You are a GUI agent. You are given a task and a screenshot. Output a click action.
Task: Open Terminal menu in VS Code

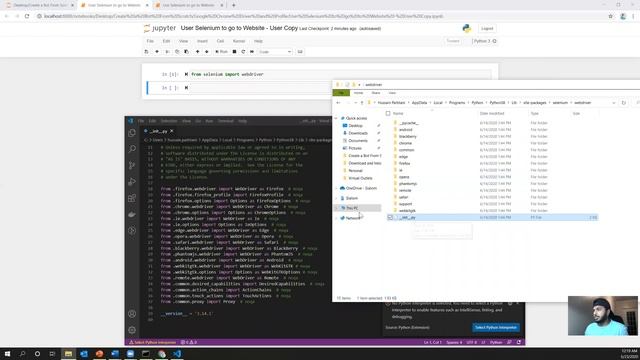coord(225,121)
